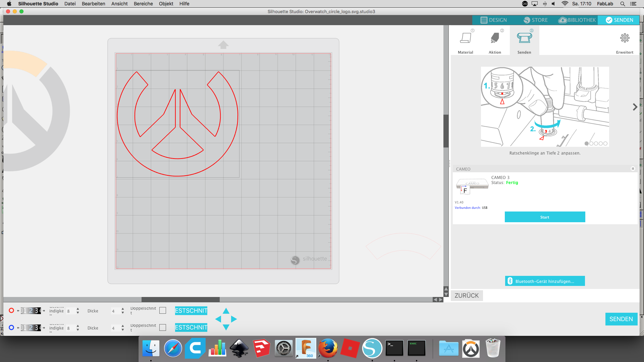Open Fusion 360 from the dock
The height and width of the screenshot is (362, 644).
306,348
